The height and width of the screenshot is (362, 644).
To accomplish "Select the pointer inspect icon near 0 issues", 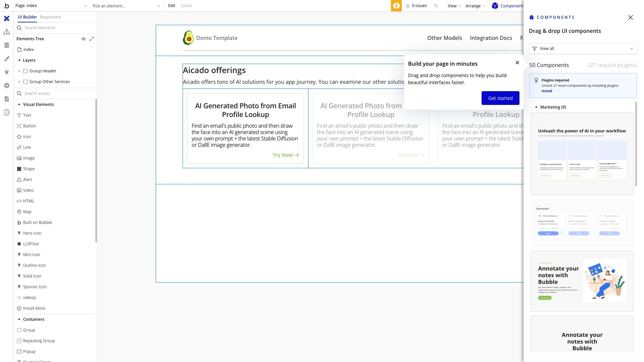I will (x=436, y=6).
